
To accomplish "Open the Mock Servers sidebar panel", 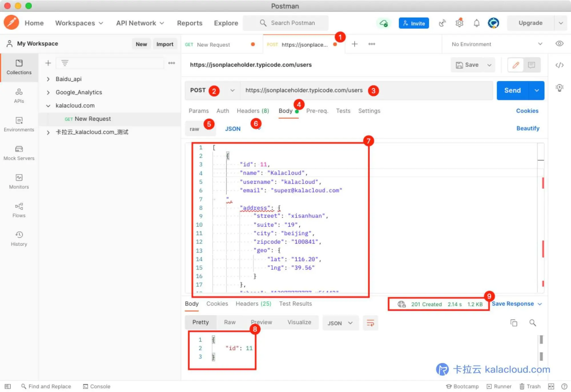I will [x=19, y=153].
